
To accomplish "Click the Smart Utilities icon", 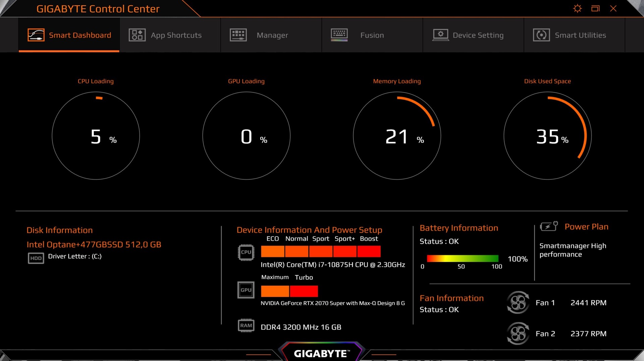I will pos(541,35).
